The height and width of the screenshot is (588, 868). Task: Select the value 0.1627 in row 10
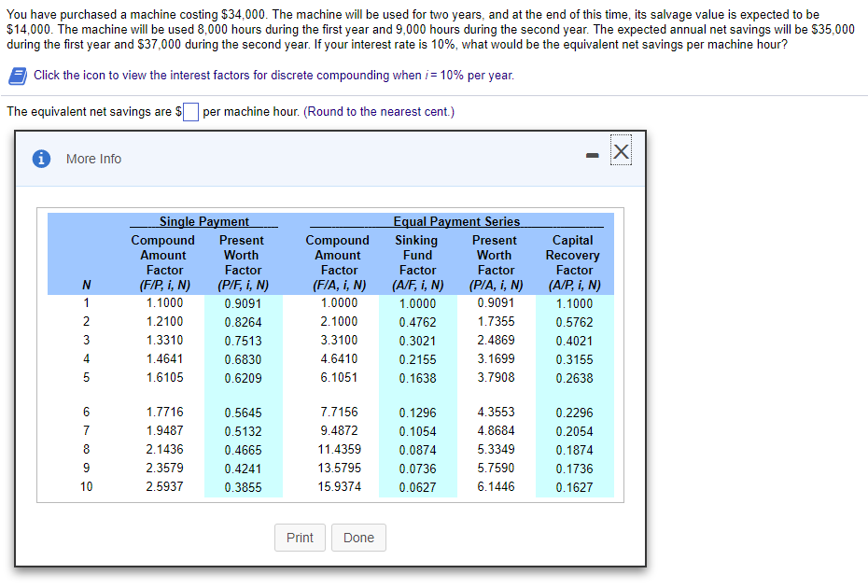click(x=574, y=487)
